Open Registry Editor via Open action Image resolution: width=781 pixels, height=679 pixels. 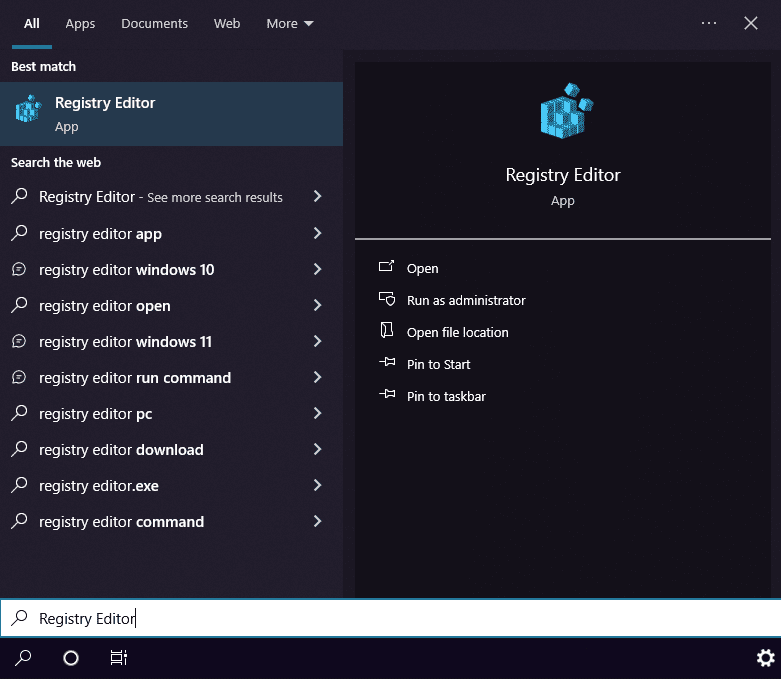(422, 269)
